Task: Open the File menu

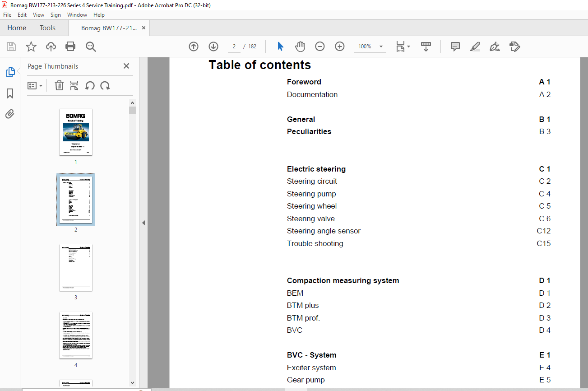Action: (7, 15)
